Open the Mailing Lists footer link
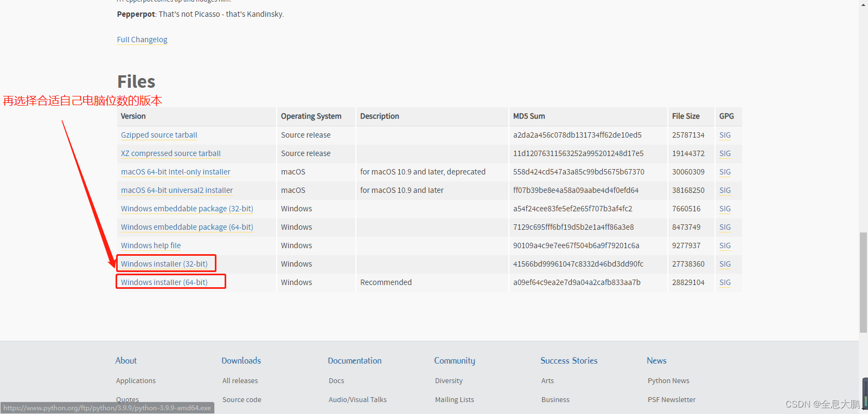Screen dimensions: 868x414 click(455, 400)
